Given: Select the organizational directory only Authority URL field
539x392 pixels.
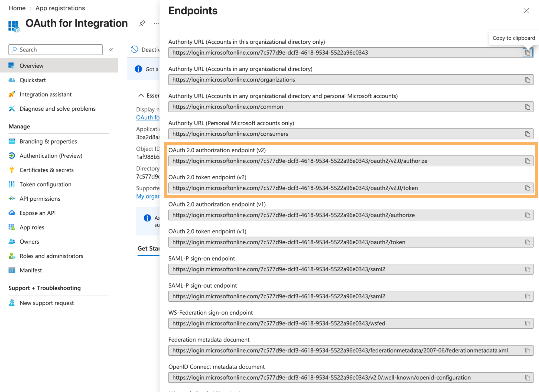Looking at the screenshot, I should (x=351, y=53).
